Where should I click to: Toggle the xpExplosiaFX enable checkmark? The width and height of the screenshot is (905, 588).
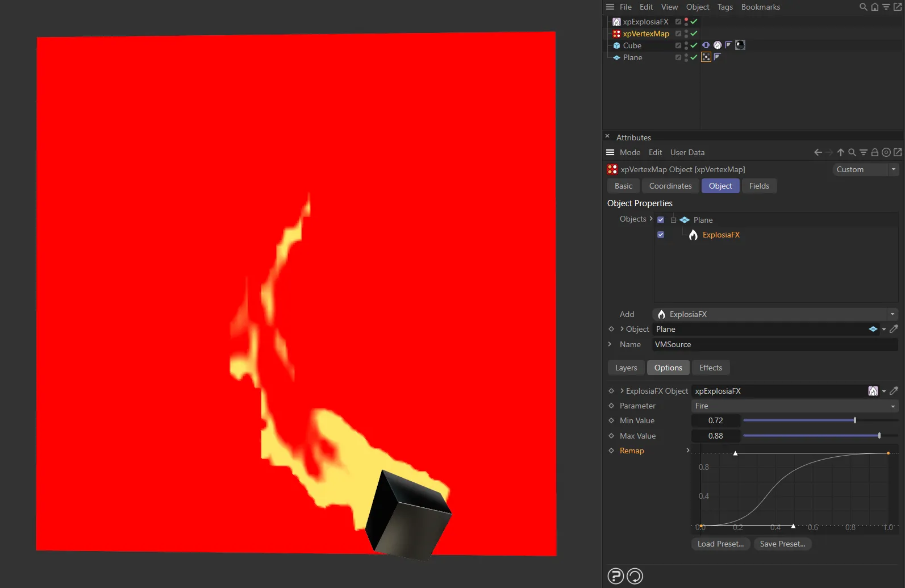click(694, 22)
